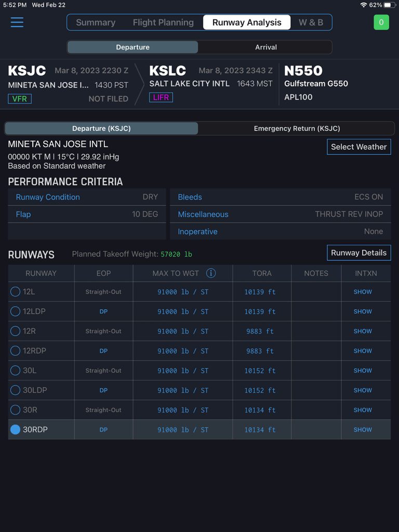The height and width of the screenshot is (532, 399).
Task: Open the Runway Condition setting
Action: [x=87, y=197]
